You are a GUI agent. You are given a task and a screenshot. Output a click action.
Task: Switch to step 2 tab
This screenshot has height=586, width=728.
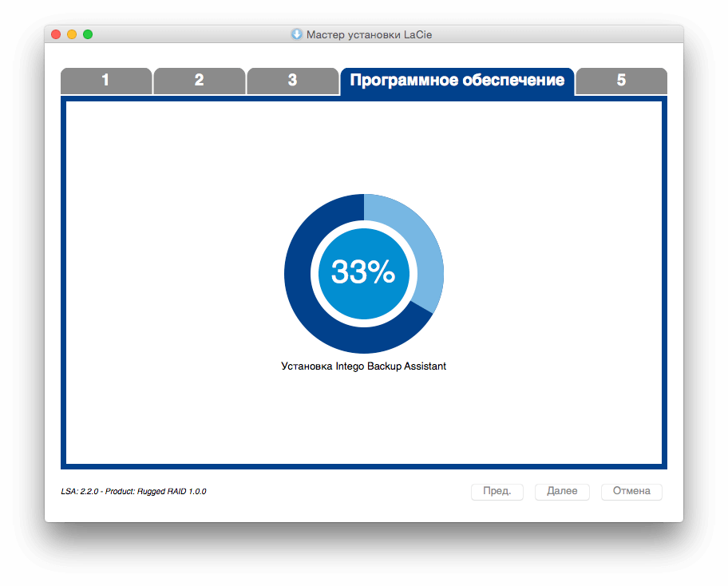click(x=200, y=81)
